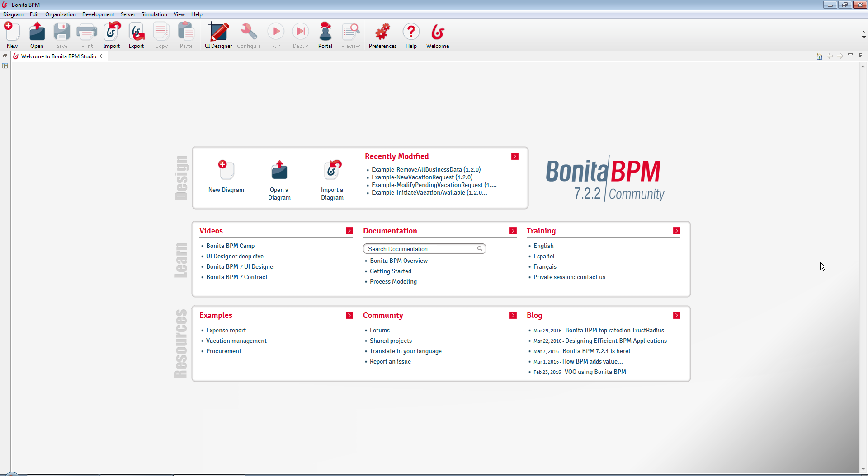This screenshot has height=476, width=868.
Task: Click the back navigation arrow icon
Action: 830,56
